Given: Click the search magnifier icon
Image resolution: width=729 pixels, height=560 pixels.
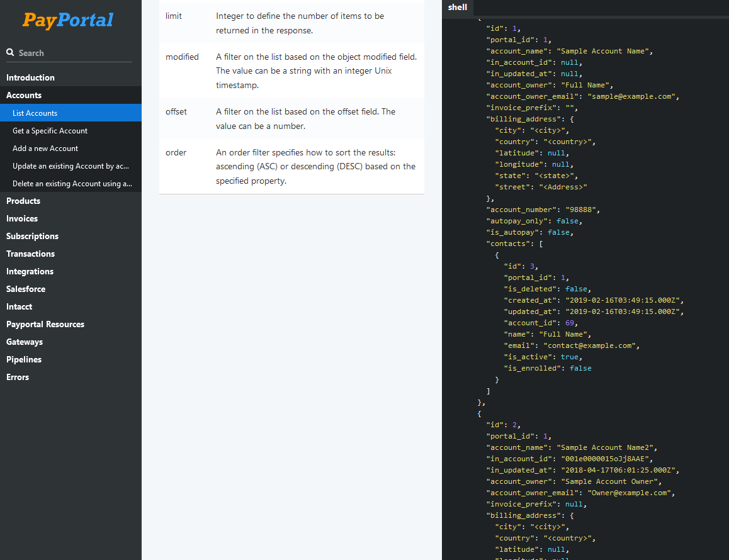Looking at the screenshot, I should [10, 53].
